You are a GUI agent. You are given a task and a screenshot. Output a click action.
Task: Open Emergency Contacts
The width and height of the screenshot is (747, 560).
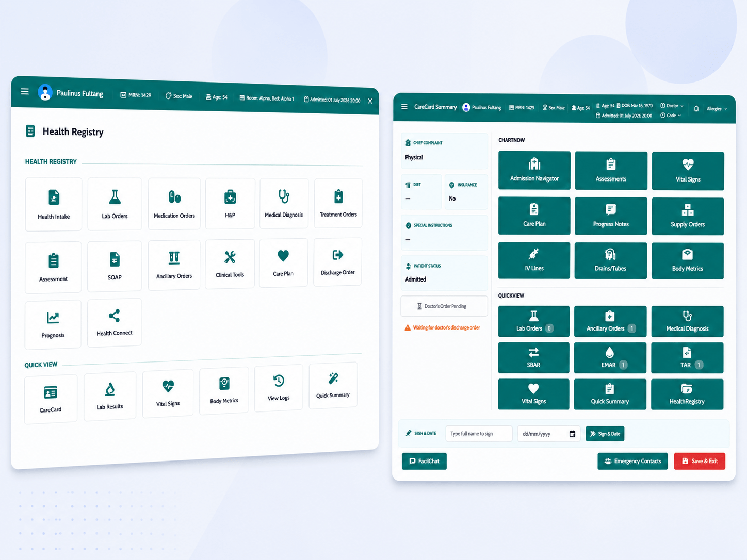click(x=632, y=461)
